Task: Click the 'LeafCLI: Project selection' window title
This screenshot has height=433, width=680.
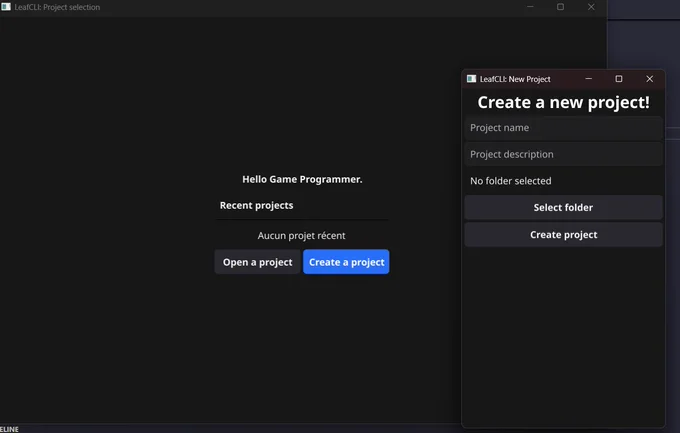Action: coord(57,7)
